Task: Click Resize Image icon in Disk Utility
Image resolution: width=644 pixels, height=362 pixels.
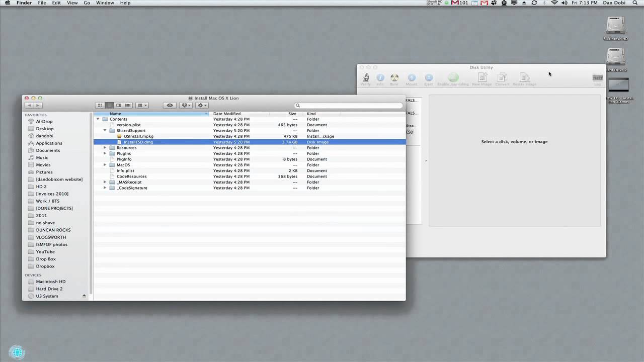Action: coord(525,77)
